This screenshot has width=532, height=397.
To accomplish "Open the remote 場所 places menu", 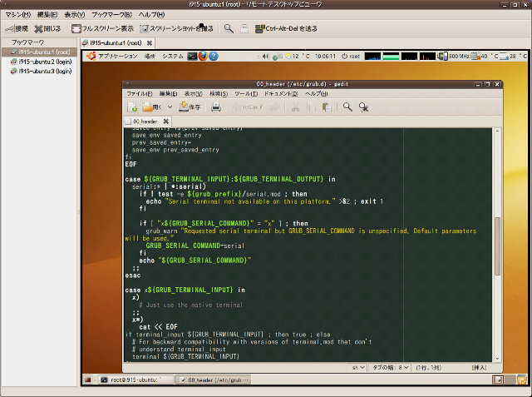I will click(150, 56).
